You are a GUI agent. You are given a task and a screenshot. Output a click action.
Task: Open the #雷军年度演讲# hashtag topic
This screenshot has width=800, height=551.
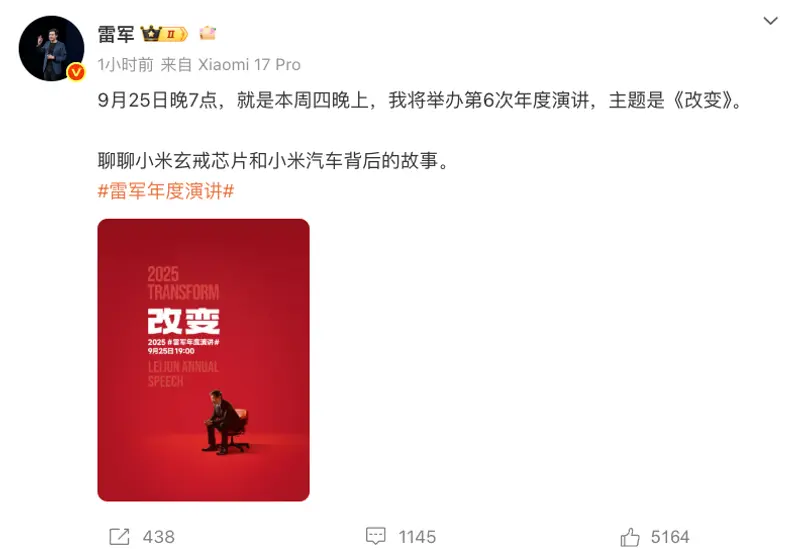click(166, 191)
